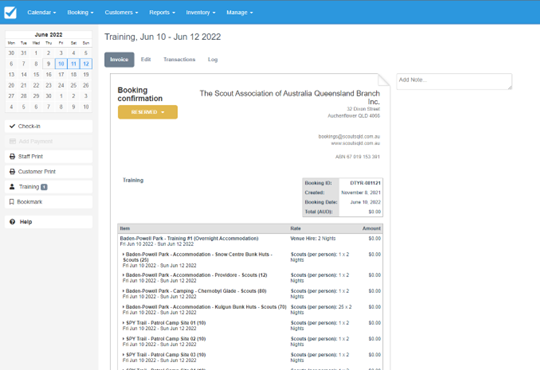
Task: Open the Inventory dropdown menu
Action: 200,12
